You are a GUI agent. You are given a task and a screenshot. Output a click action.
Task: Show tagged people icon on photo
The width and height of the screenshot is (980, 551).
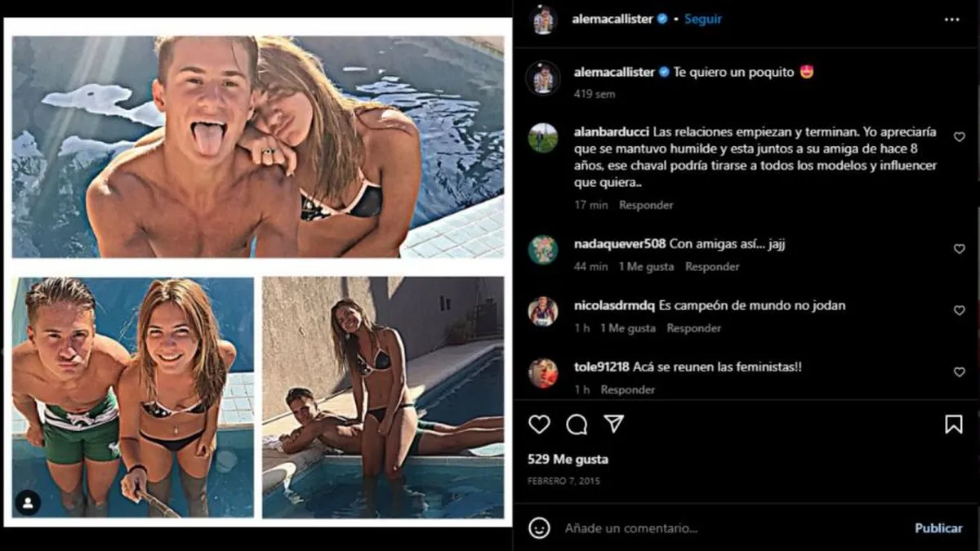(x=28, y=503)
